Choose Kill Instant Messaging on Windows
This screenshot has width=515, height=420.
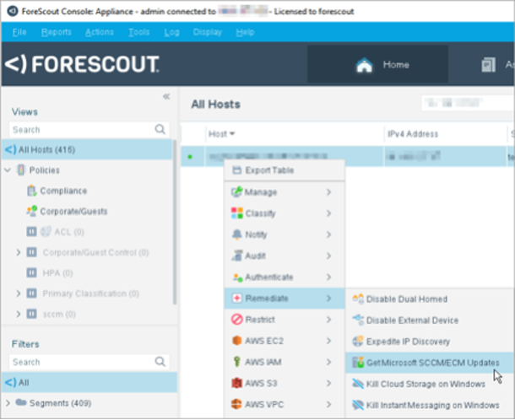[x=430, y=405]
